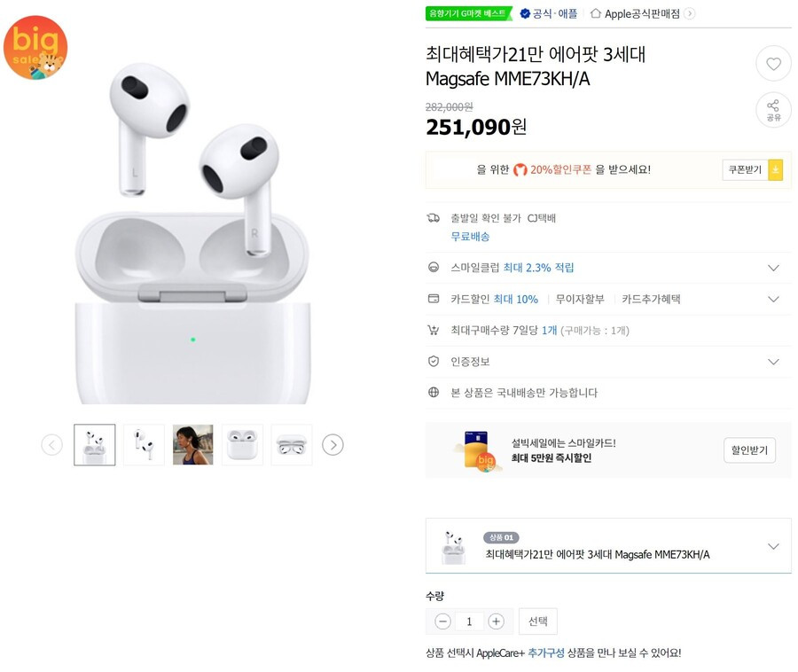The height and width of the screenshot is (672, 798).
Task: Increase quantity with plus button
Action: point(497,621)
